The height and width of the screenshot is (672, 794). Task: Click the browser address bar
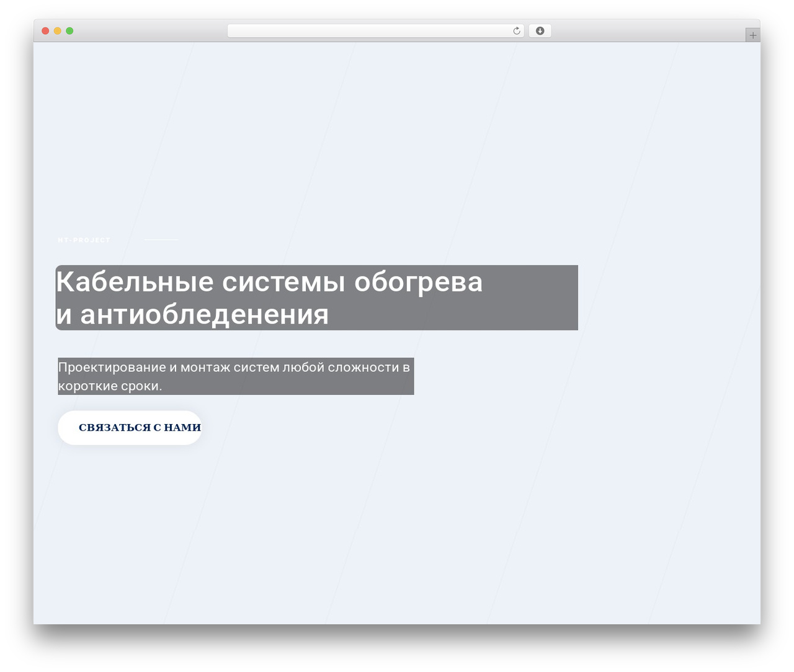[375, 31]
